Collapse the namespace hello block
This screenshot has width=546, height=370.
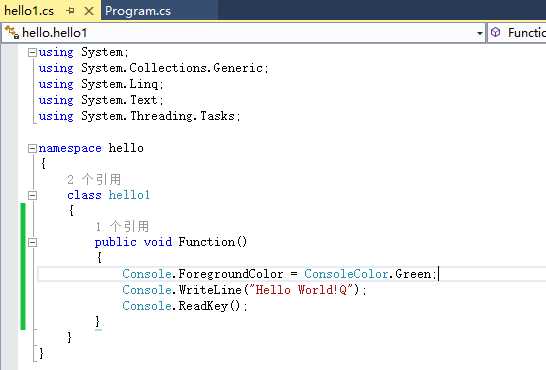tap(32, 149)
